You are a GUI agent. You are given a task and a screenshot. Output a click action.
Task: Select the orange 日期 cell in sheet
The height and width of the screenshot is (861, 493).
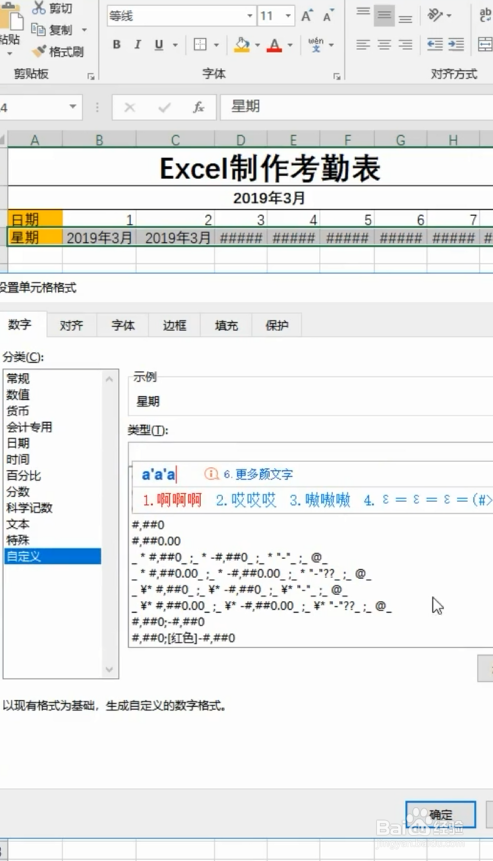(35, 220)
